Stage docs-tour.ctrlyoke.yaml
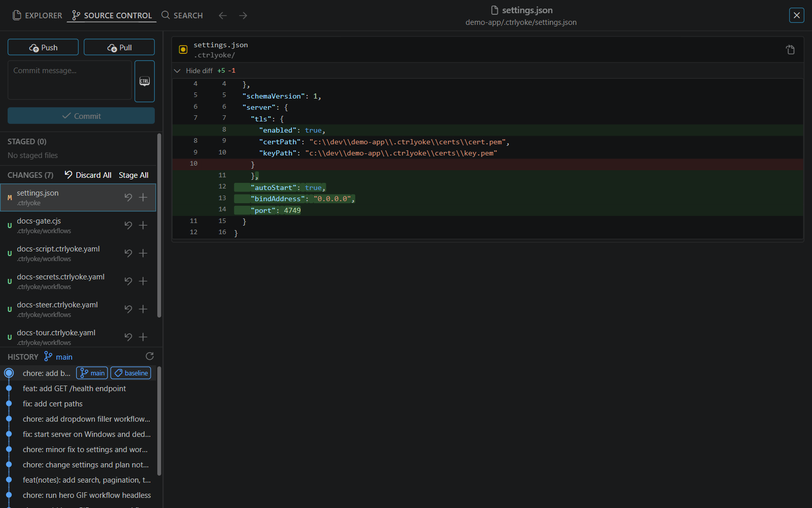The height and width of the screenshot is (508, 812). [143, 337]
